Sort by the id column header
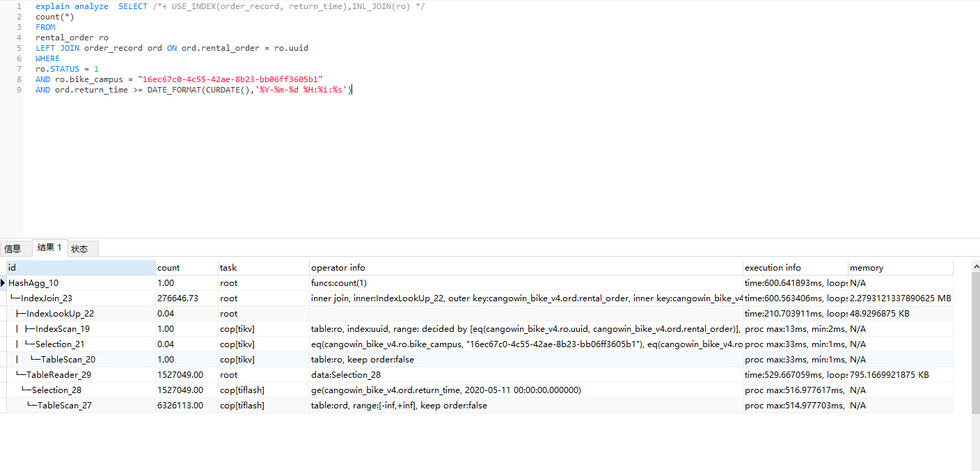 pyautogui.click(x=81, y=268)
